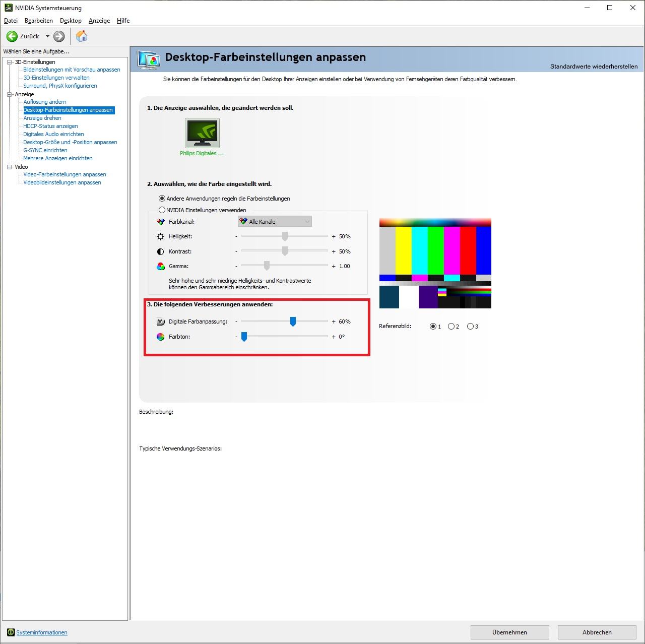Click the 60% value of Digitale Farbanpassung
Image resolution: width=645 pixels, height=644 pixels.
345,321
